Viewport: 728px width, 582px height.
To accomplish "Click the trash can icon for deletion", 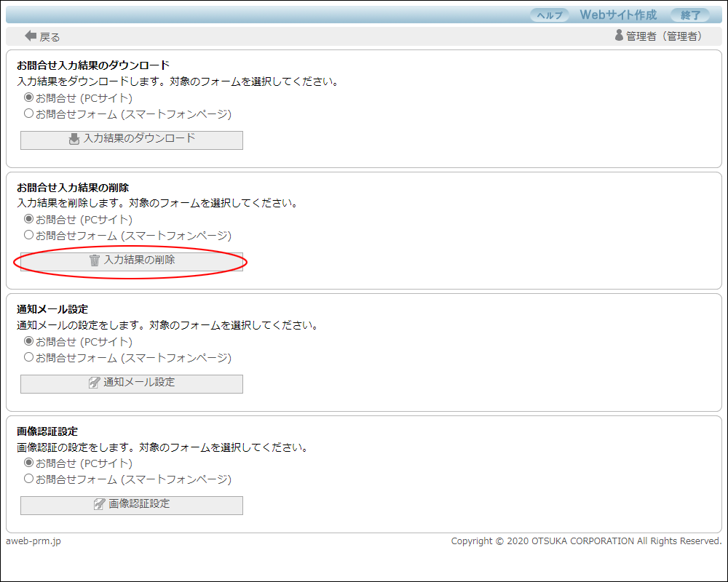I will pyautogui.click(x=95, y=260).
